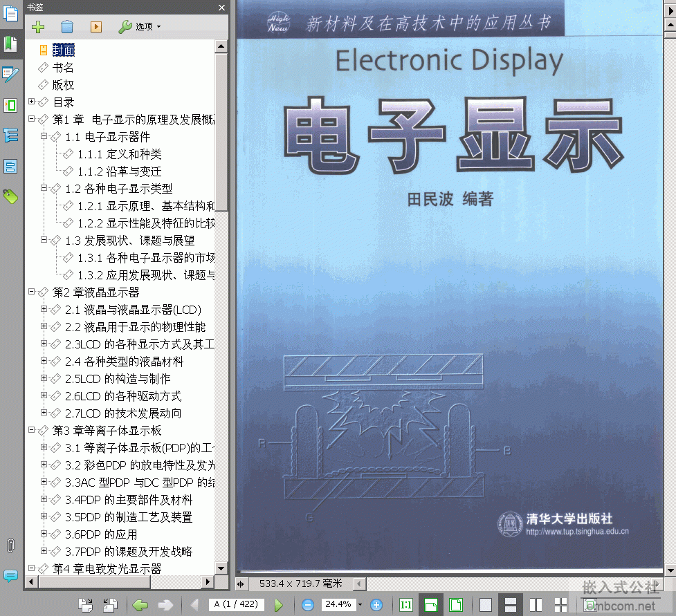Switch to continuous page layout
676x616 pixels.
pyautogui.click(x=511, y=605)
